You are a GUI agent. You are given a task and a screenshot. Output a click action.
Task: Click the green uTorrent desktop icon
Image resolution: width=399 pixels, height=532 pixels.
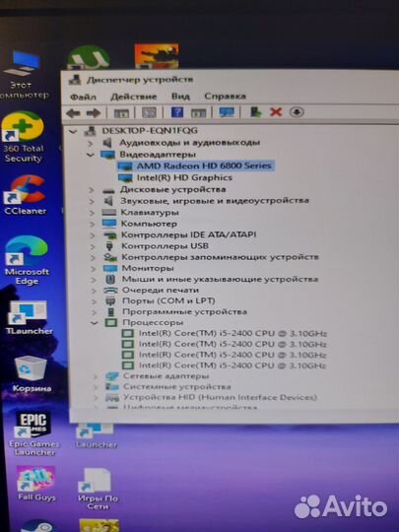click(x=89, y=58)
